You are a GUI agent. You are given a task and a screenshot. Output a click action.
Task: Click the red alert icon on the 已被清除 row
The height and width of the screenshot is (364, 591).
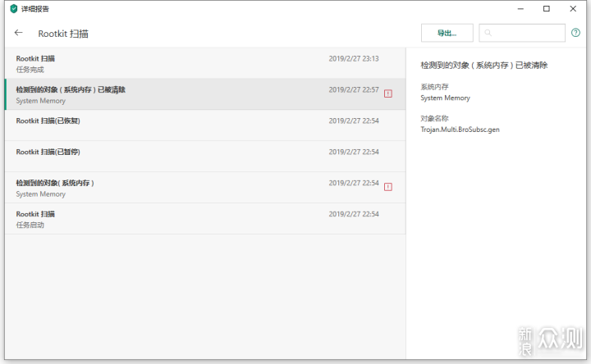(388, 93)
